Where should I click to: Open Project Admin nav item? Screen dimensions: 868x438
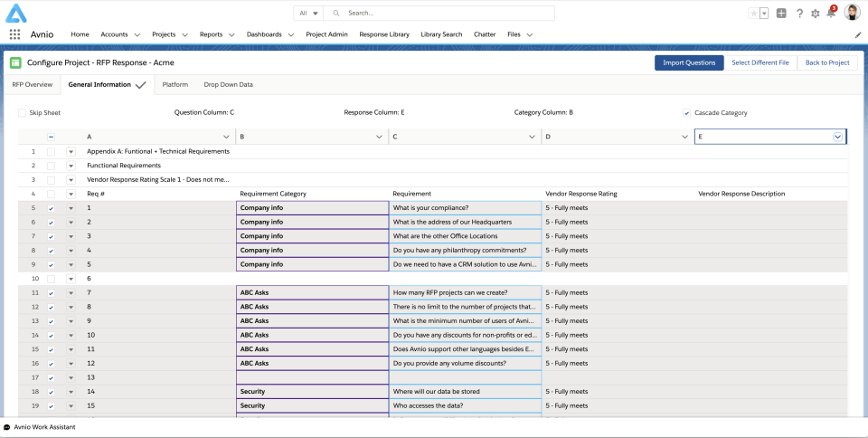tap(326, 34)
